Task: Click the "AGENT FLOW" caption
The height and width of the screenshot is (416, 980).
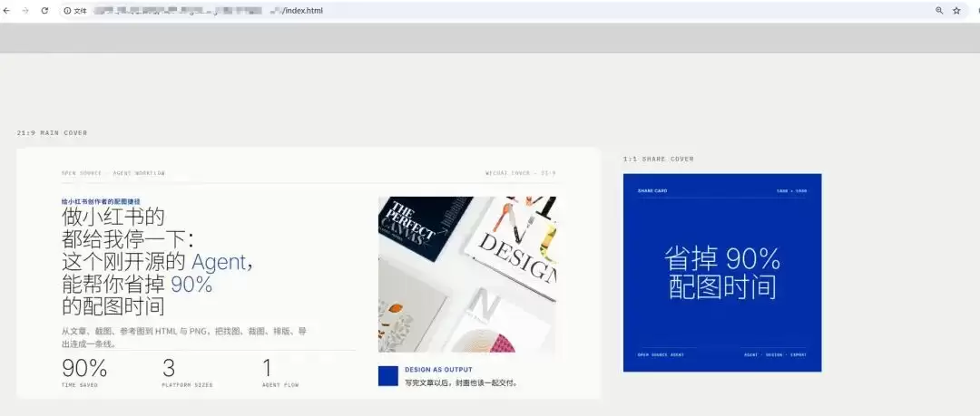Action: pyautogui.click(x=280, y=385)
